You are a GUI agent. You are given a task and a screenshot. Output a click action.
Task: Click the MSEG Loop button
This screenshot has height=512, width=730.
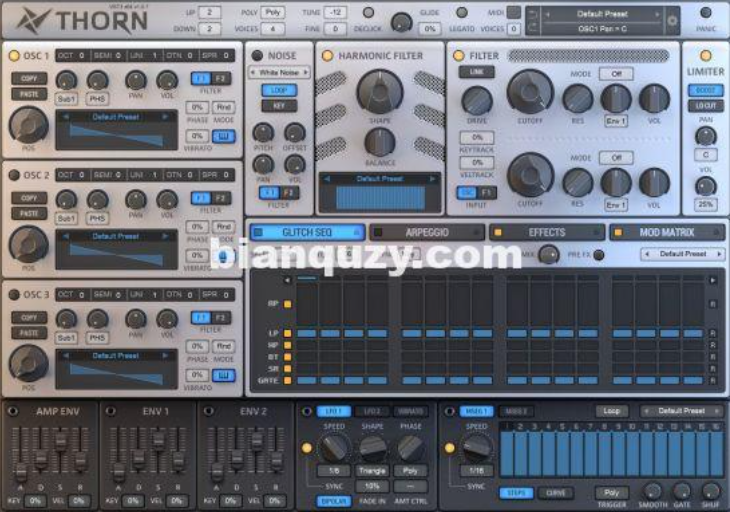(611, 411)
